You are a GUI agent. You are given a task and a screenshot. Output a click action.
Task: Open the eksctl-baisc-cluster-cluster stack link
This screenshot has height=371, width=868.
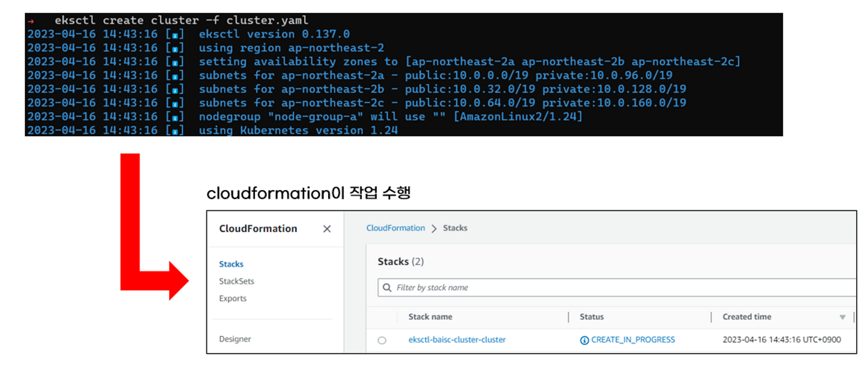click(457, 340)
